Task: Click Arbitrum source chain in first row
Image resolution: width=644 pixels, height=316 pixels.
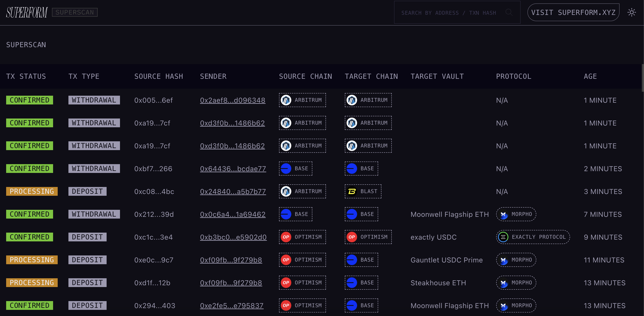Action: click(302, 100)
